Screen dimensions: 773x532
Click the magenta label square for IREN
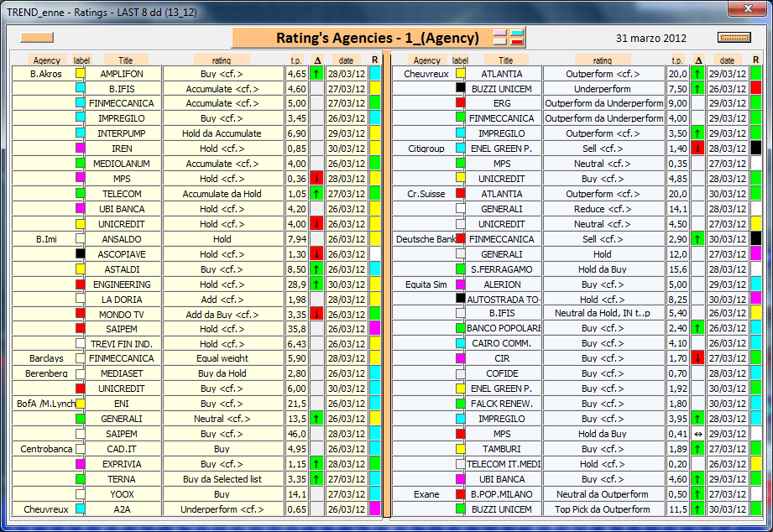pyautogui.click(x=81, y=148)
